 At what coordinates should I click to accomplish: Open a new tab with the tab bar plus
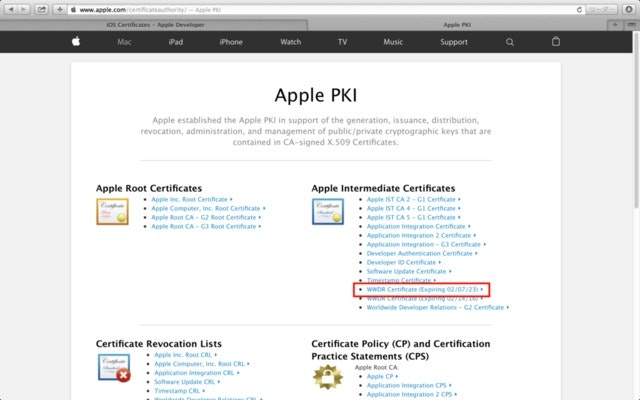615,25
